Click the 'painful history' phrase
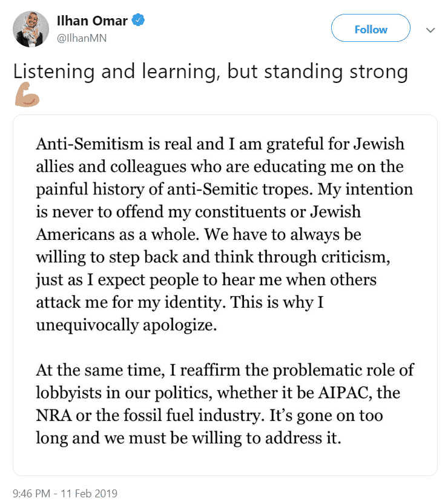Image resolution: width=445 pixels, height=504 pixels. click(x=90, y=190)
